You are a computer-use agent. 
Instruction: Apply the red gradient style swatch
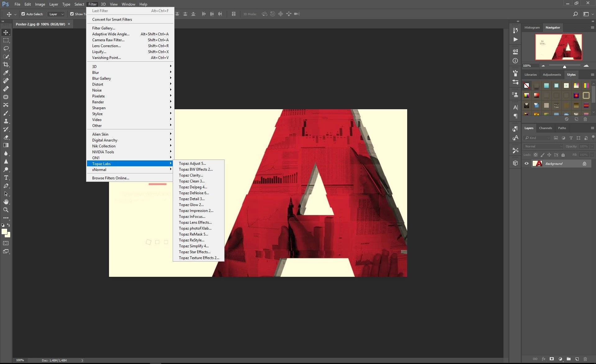pyautogui.click(x=536, y=95)
